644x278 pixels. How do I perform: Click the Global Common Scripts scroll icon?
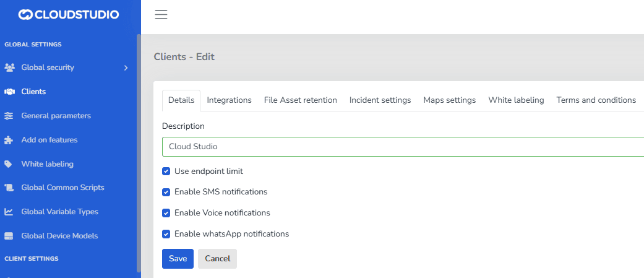(9, 188)
